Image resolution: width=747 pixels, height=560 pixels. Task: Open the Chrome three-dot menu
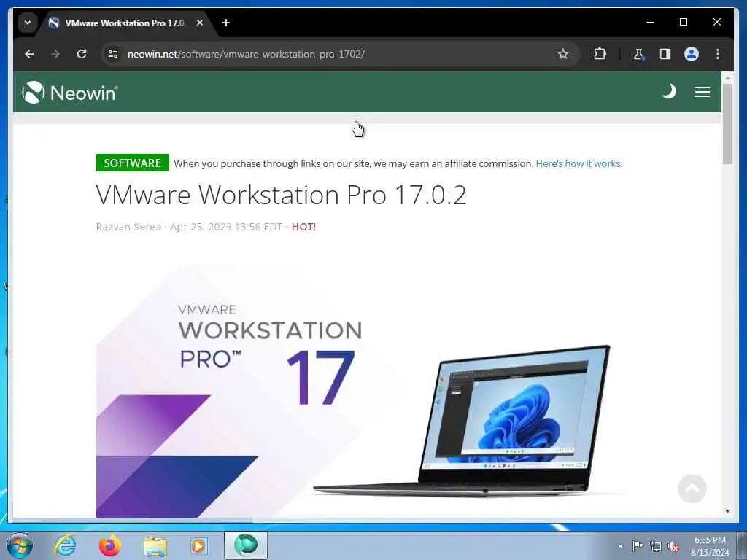pos(718,54)
